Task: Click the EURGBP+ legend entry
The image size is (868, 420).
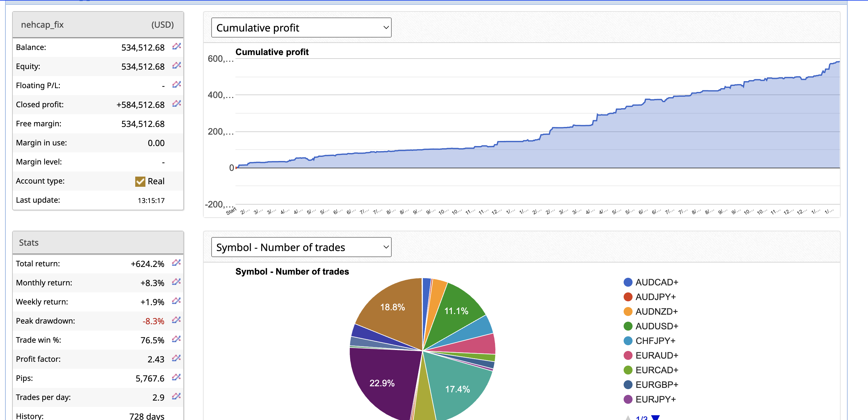Action: click(x=656, y=385)
